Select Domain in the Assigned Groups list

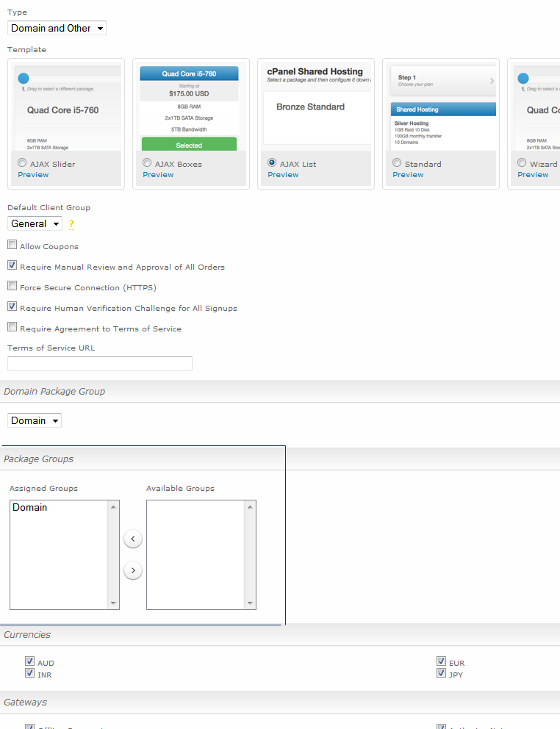click(59, 507)
